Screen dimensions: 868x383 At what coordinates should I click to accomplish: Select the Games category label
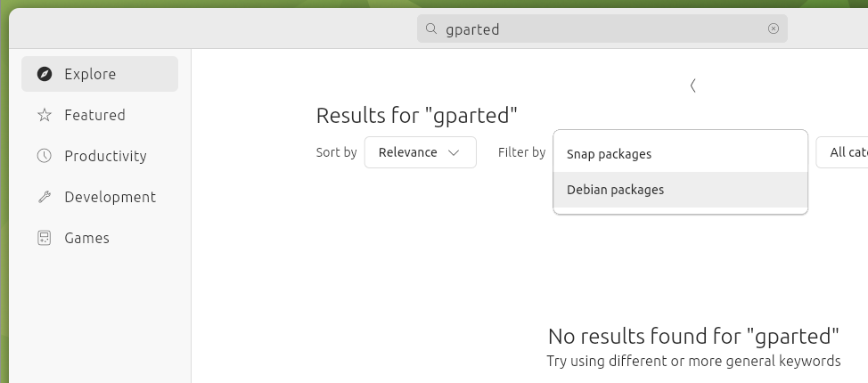(87, 238)
